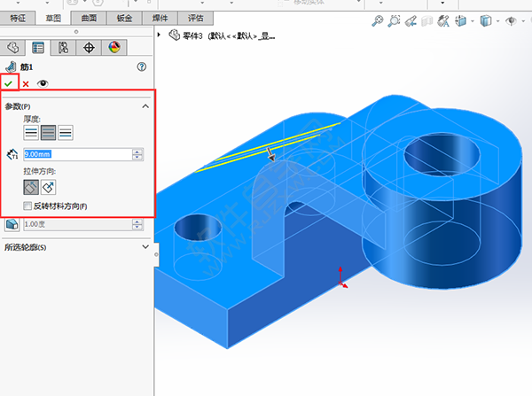
Task: Cancel the rib feature with the red X
Action: click(26, 84)
